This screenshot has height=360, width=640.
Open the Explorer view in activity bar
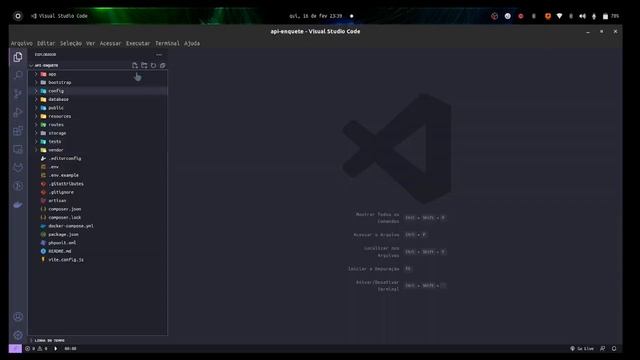[x=18, y=57]
